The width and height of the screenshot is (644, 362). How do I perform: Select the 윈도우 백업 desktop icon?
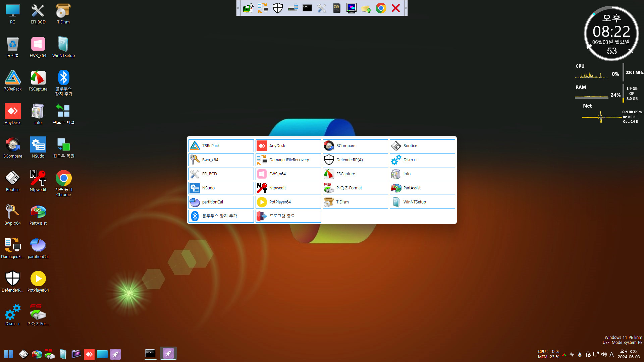point(63,114)
